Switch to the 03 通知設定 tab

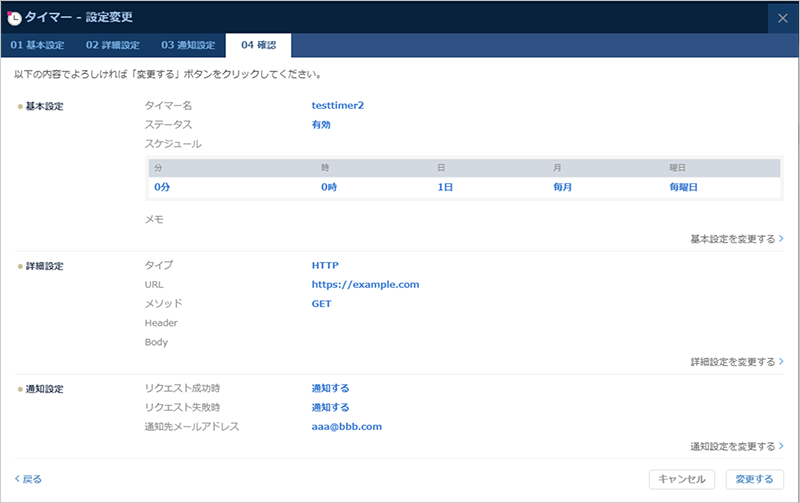click(188, 45)
